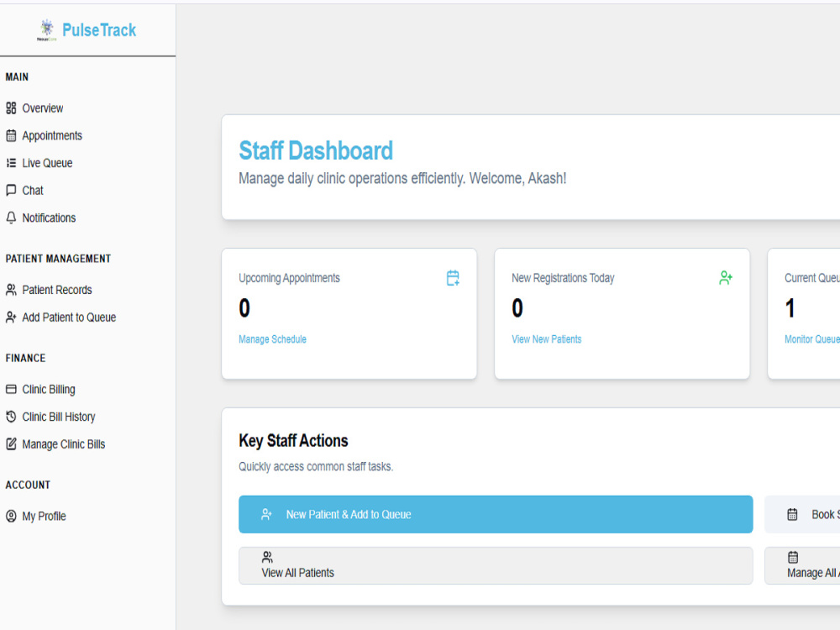The width and height of the screenshot is (840, 630).
Task: Click the PulseTrack brand title
Action: (99, 30)
